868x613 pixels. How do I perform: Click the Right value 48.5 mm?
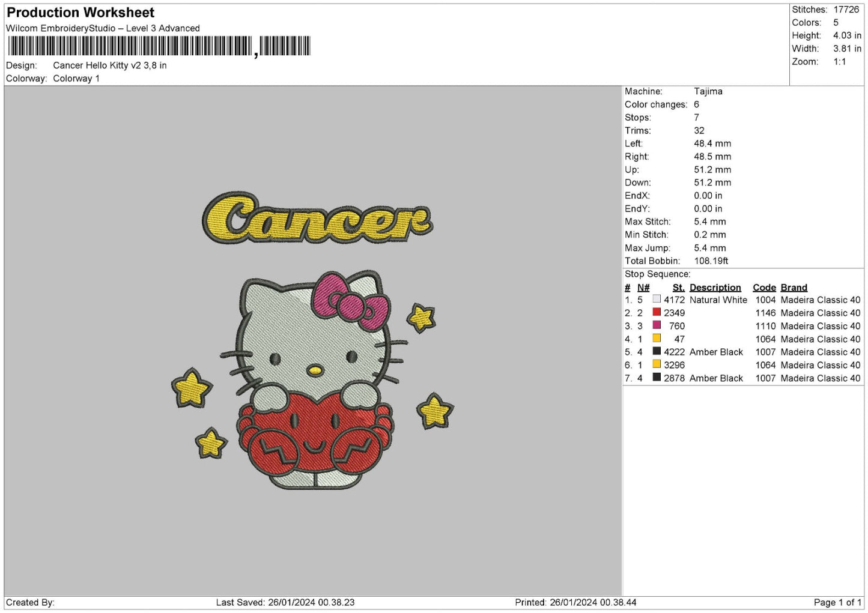pyautogui.click(x=712, y=157)
